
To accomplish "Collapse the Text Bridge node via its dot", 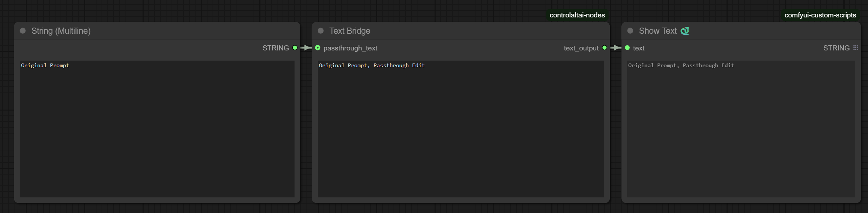I will 321,31.
